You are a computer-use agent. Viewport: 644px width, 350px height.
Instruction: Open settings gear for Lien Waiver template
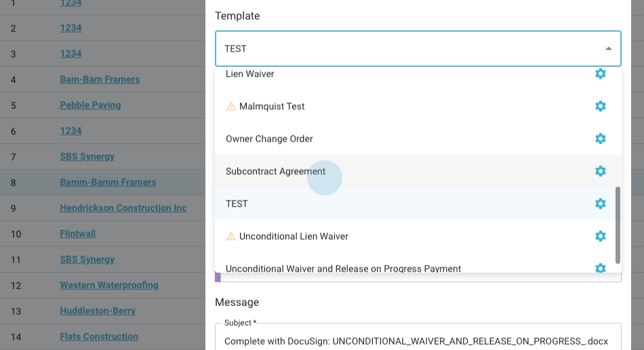[x=600, y=74]
